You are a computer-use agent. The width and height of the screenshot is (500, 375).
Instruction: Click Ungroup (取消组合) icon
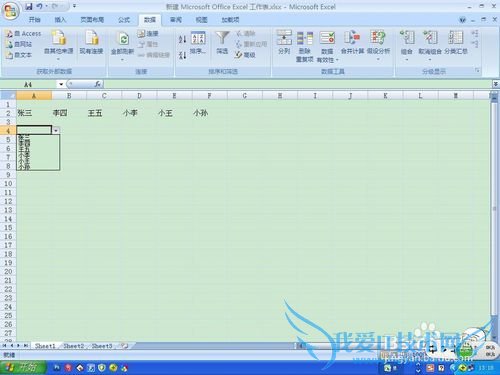(x=430, y=38)
